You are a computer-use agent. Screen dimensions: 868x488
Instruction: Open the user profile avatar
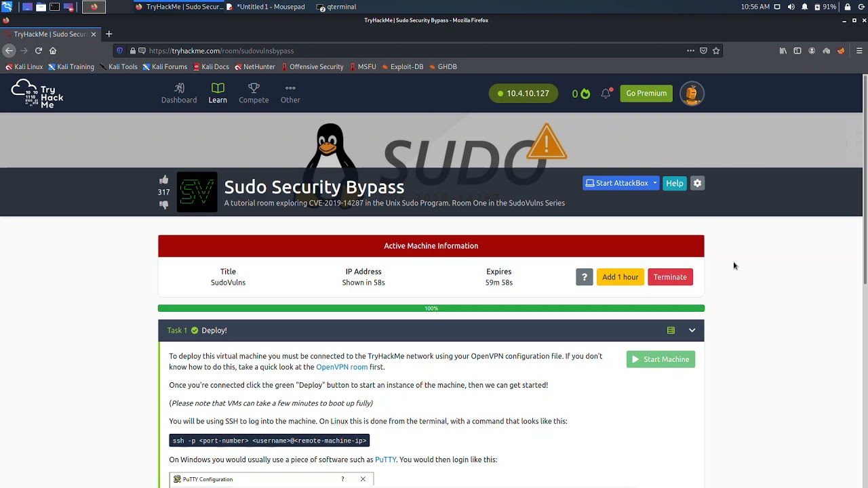click(692, 94)
